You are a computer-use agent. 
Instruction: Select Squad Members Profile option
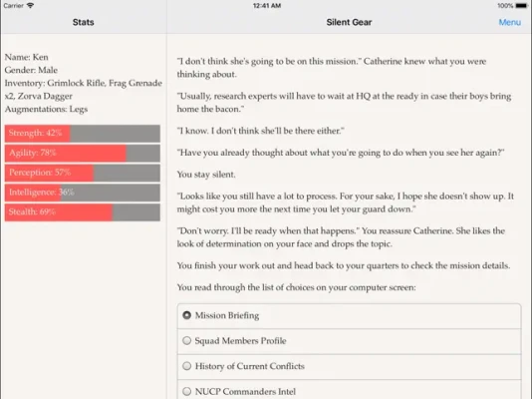tap(349, 341)
